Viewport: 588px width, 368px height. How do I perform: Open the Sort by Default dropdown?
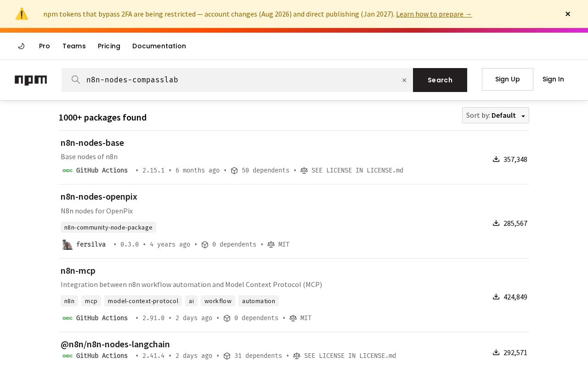tap(496, 115)
